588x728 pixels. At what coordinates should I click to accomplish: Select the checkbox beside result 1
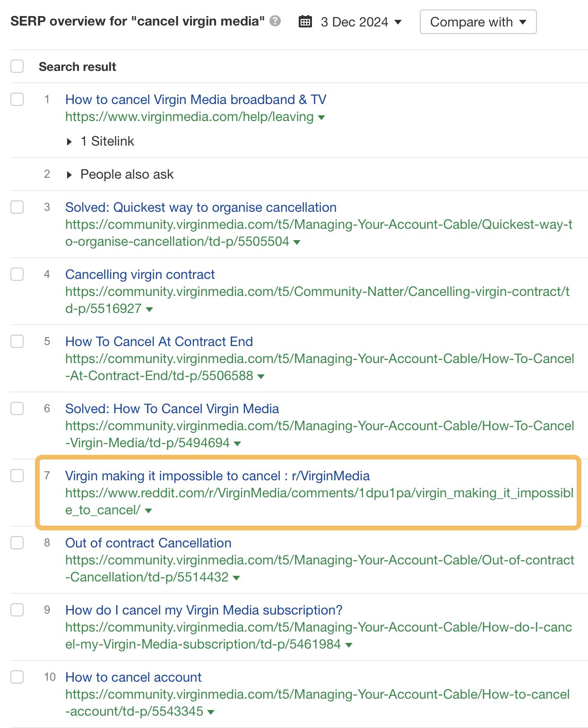coord(17,100)
